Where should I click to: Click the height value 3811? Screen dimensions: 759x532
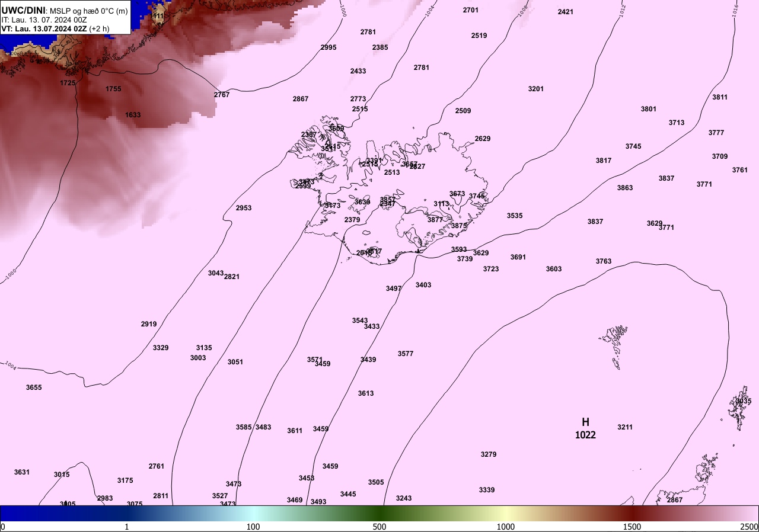(720, 97)
